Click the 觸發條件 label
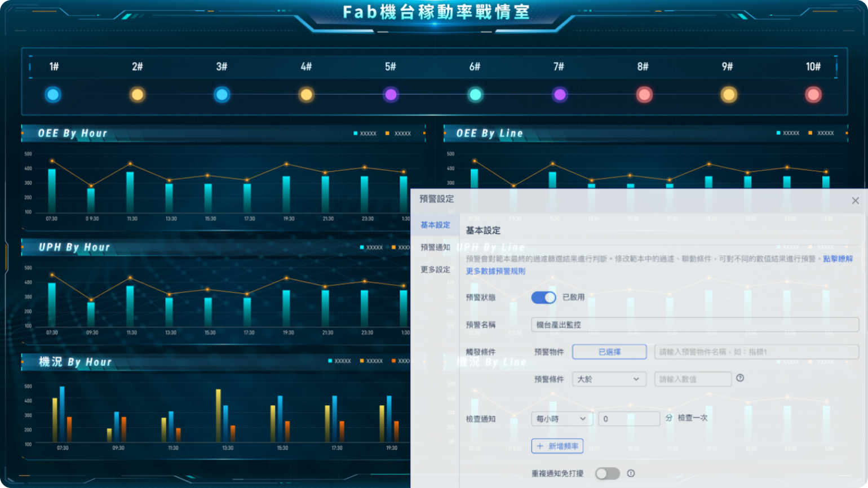Viewport: 868px width, 488px height. click(x=481, y=352)
